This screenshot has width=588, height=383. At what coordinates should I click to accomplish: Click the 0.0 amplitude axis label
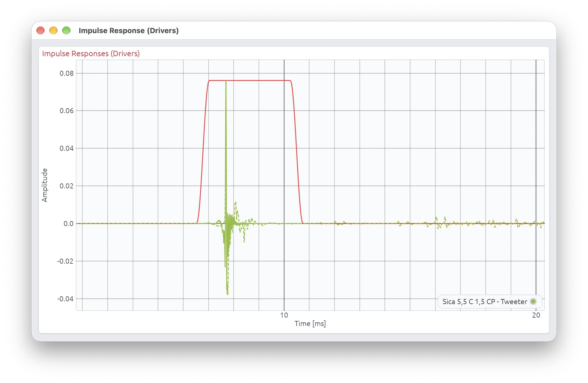68,224
